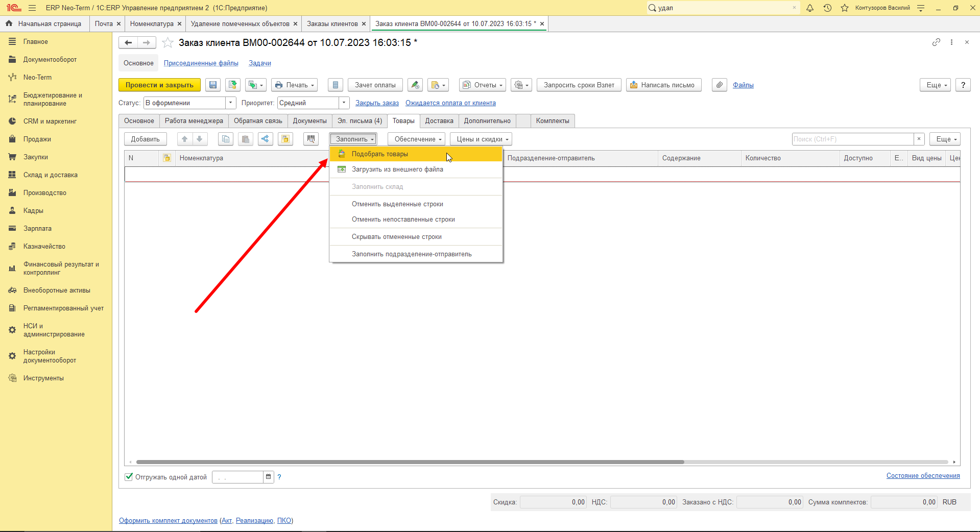Switch to the Работа менеджера tab
Viewport: 980px width, 532px height.
(194, 121)
